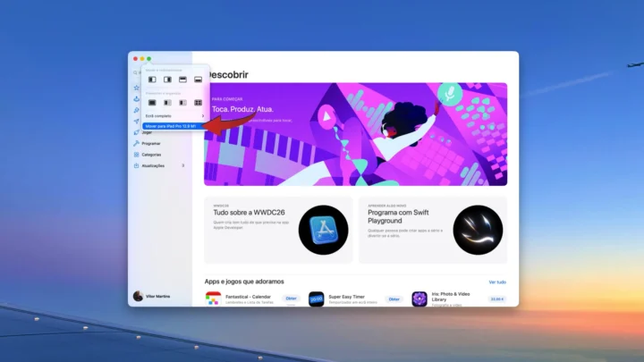The width and height of the screenshot is (644, 362).
Task: Tile window to right half of screen
Action: click(167, 80)
